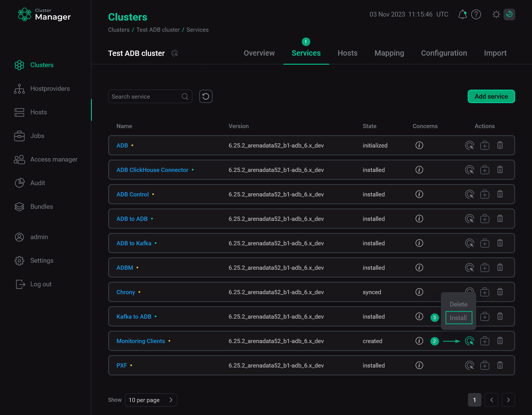Delete ADB to Kafka via trash icon

pyautogui.click(x=500, y=243)
